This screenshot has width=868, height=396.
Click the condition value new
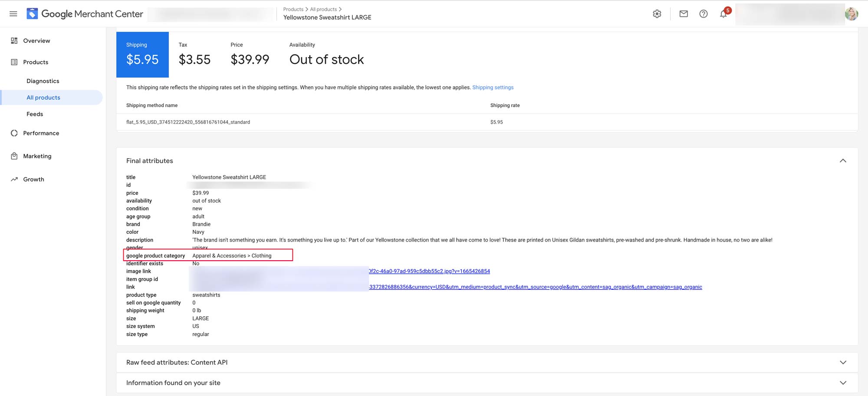coord(197,209)
